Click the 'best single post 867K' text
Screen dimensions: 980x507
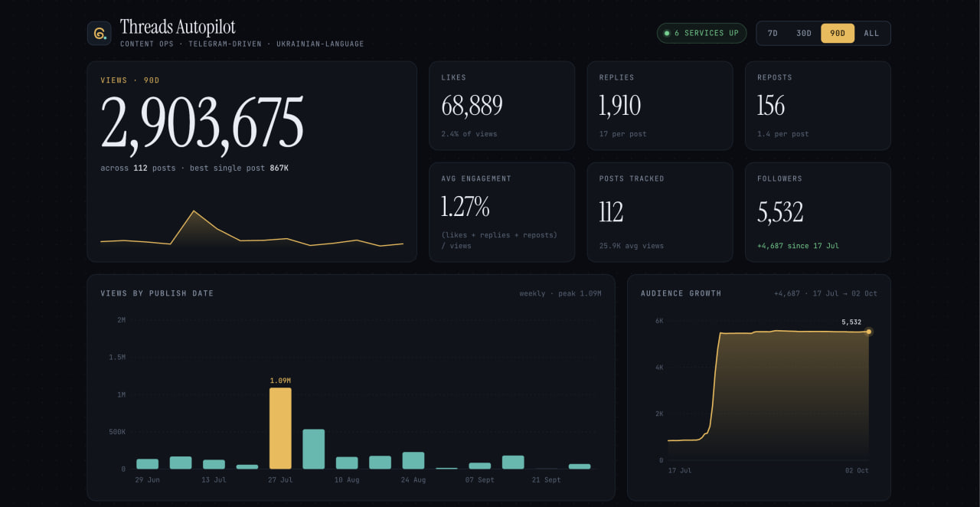[239, 168]
